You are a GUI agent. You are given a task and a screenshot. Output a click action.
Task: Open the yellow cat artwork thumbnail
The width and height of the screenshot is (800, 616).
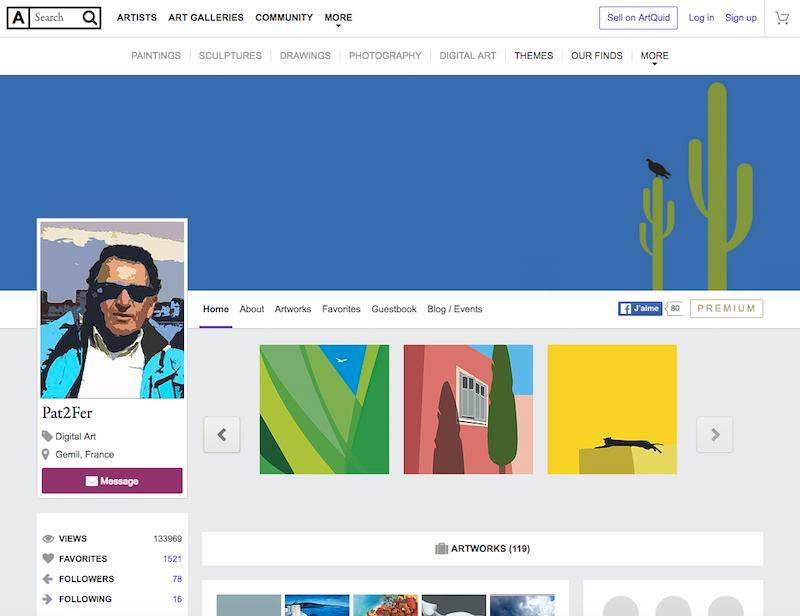point(612,410)
